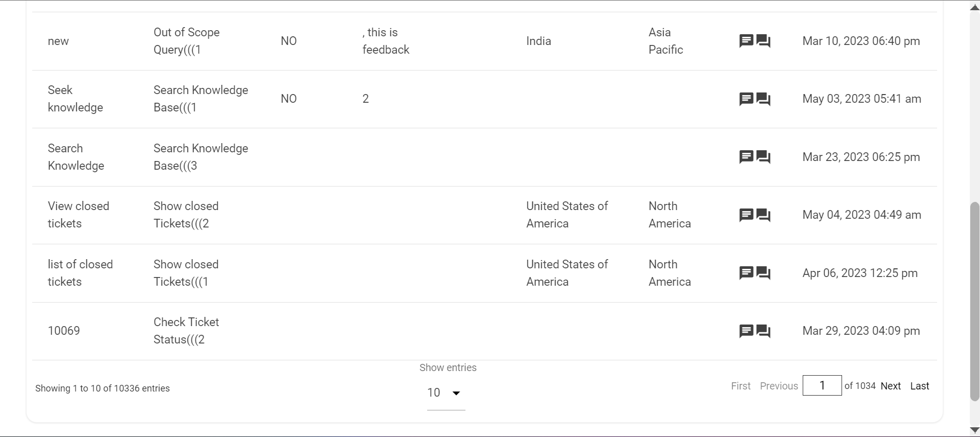Open double-bubble chat icon in Search Knowledge row
The height and width of the screenshot is (437, 980).
coord(763,157)
